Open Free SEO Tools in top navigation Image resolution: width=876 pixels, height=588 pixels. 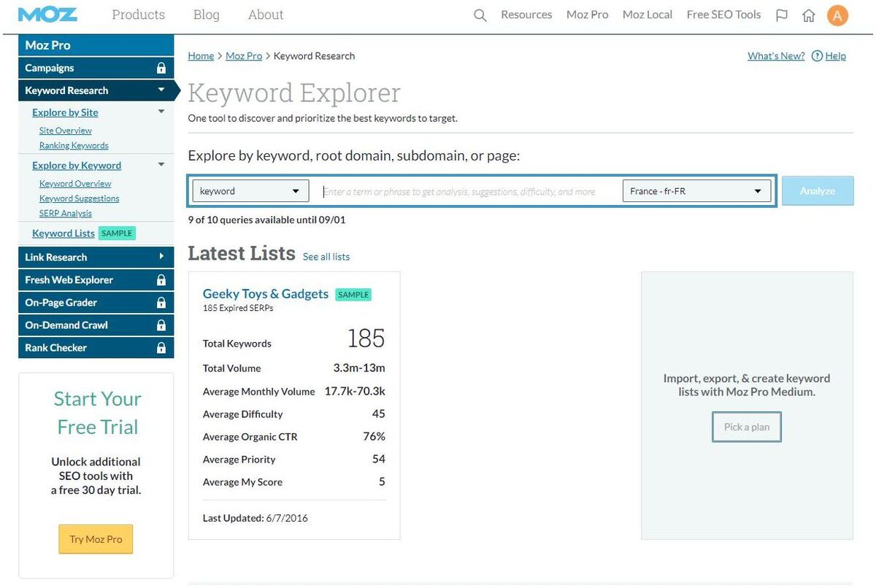coord(723,15)
